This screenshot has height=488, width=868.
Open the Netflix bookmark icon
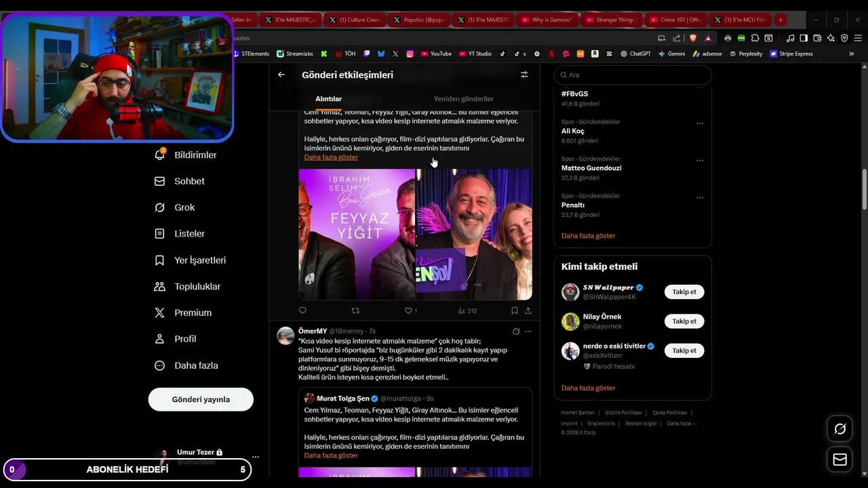[x=551, y=54]
